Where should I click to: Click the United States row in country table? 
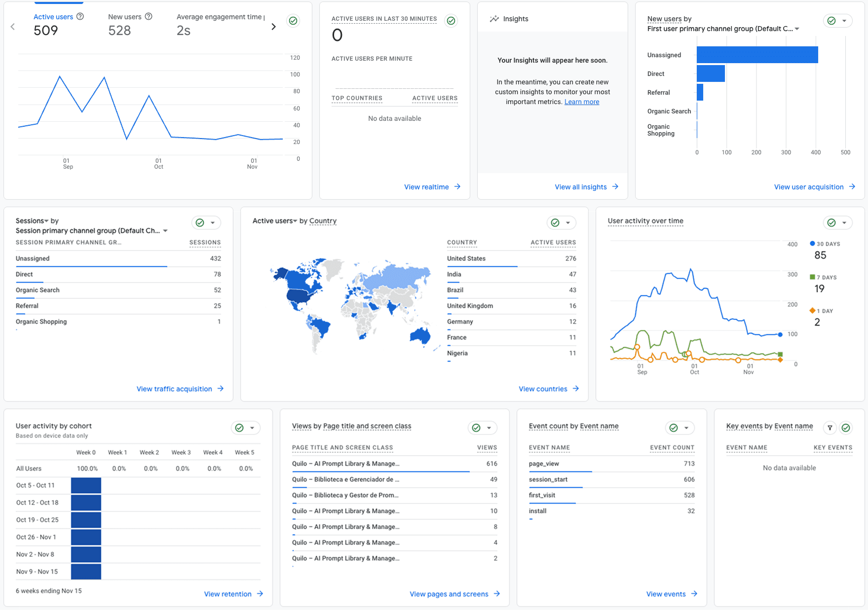(511, 258)
